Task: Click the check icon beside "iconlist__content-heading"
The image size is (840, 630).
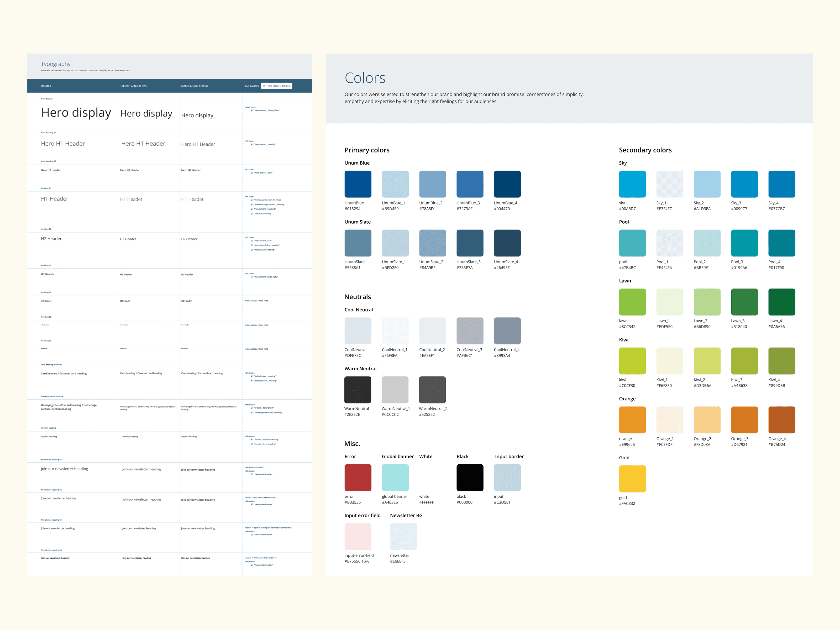Action: point(252,439)
